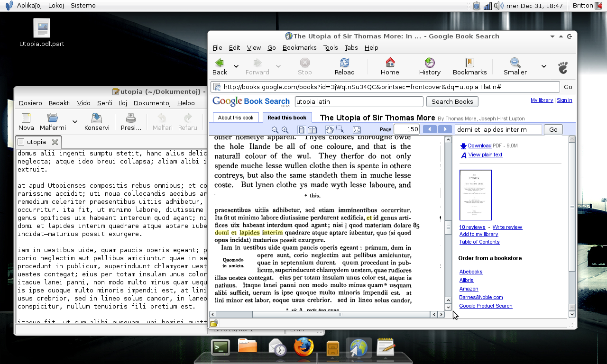Select the hand pan tool

[x=329, y=130]
